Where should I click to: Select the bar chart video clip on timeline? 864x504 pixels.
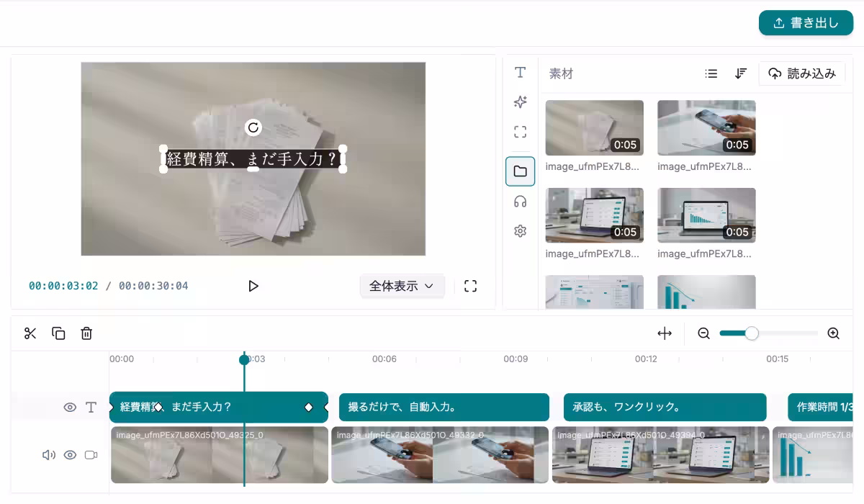pos(814,455)
